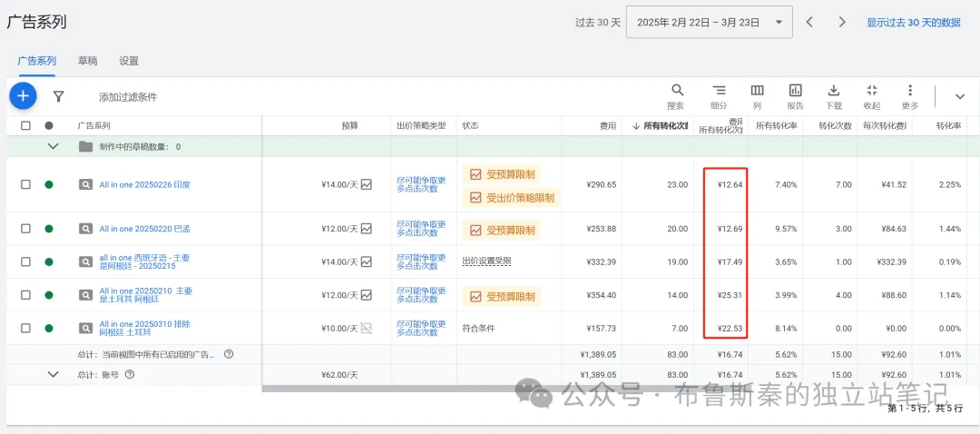980x434 pixels.
Task: Open the 细分 segment icon
Action: (x=720, y=91)
